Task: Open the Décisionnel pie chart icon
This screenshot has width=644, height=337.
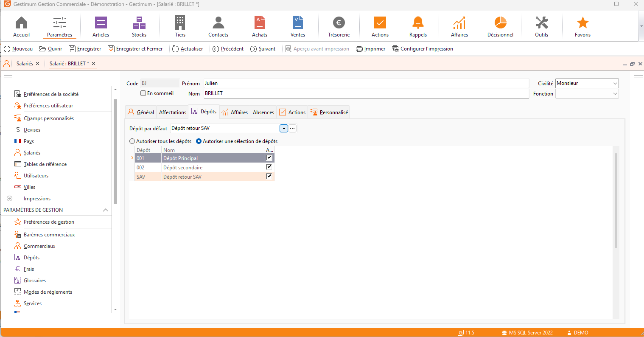Action: (x=501, y=26)
